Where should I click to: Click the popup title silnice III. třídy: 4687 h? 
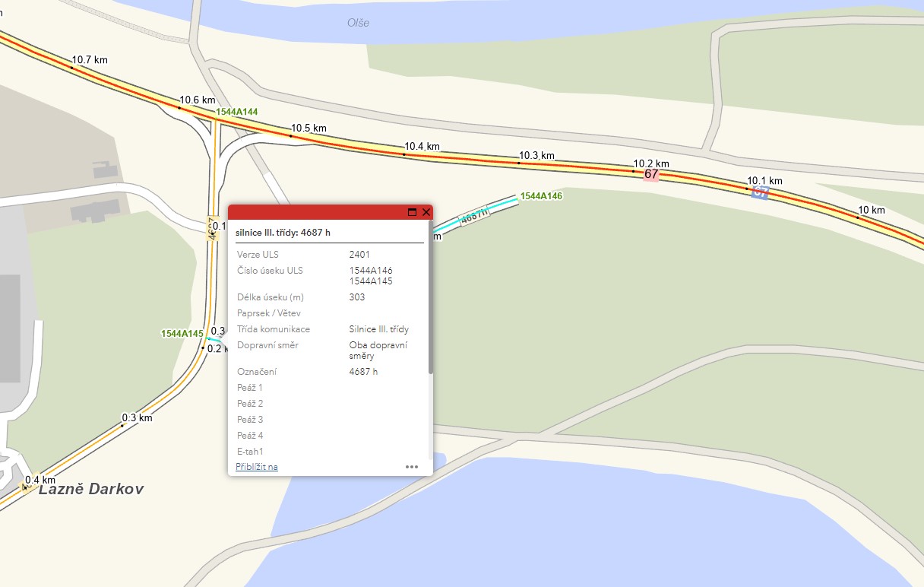click(x=283, y=232)
